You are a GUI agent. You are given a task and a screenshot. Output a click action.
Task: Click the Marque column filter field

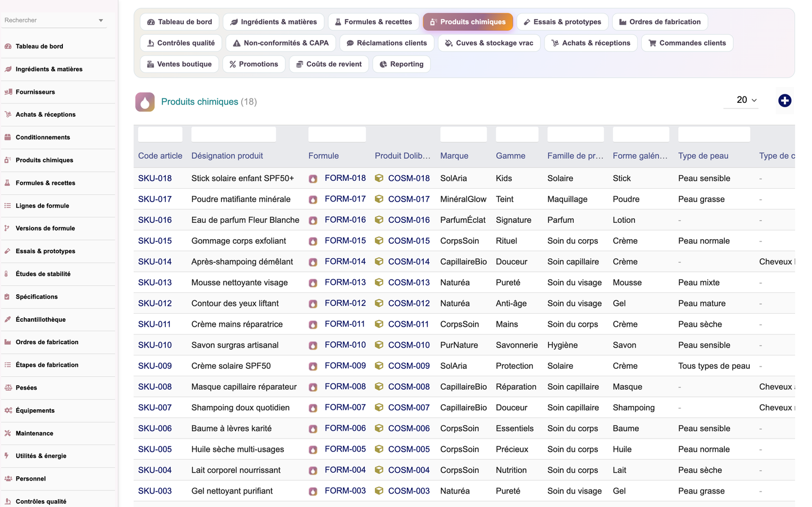click(x=464, y=134)
